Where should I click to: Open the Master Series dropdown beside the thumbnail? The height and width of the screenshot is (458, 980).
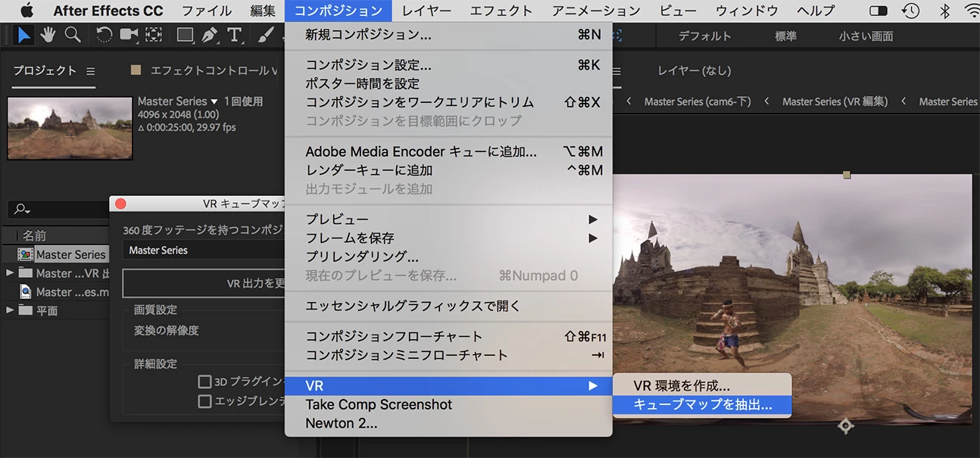tap(214, 101)
